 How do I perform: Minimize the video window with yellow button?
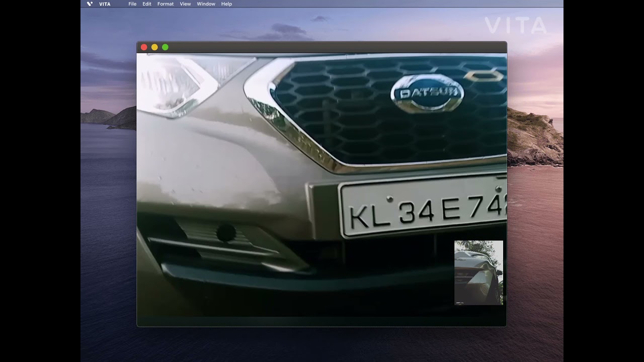tap(154, 47)
